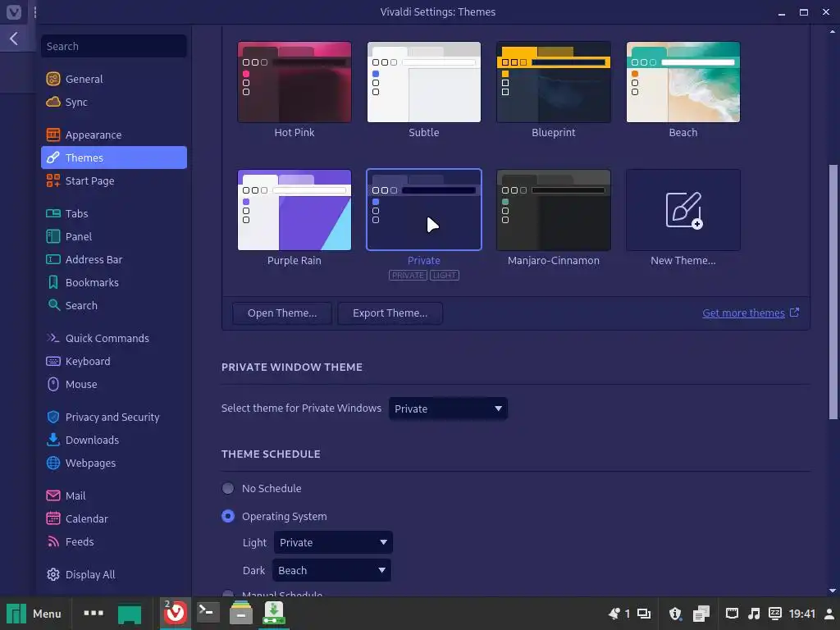Click the Downloads arrow icon

pos(53,441)
